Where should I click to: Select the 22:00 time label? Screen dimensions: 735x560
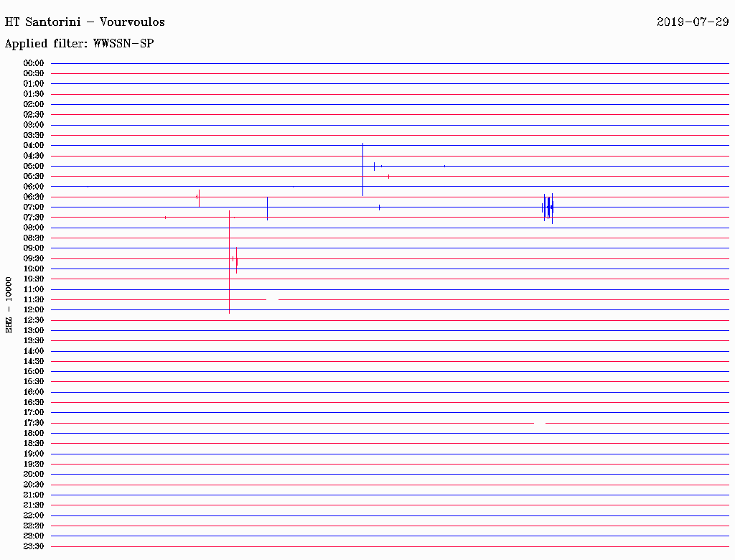34,515
